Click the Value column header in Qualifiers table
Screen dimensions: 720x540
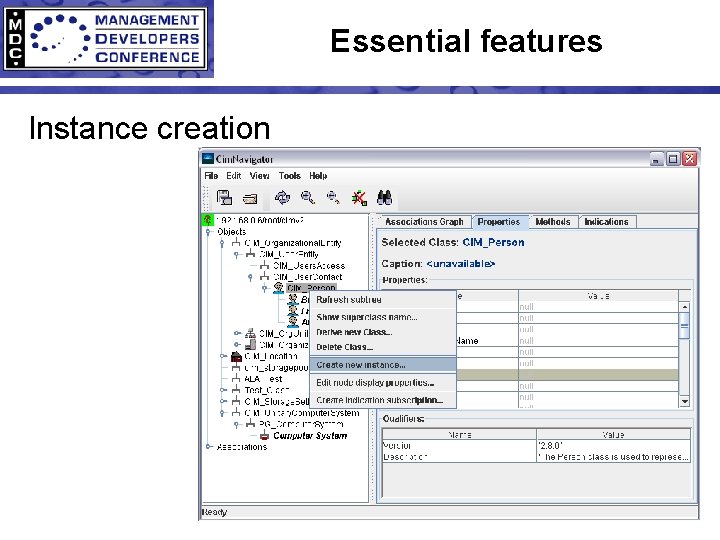point(613,434)
